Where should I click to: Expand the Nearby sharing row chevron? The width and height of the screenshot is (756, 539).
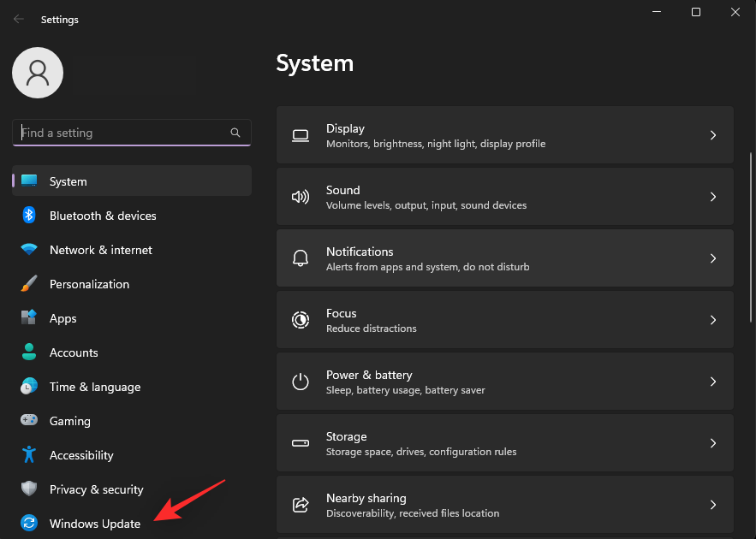[x=713, y=505]
